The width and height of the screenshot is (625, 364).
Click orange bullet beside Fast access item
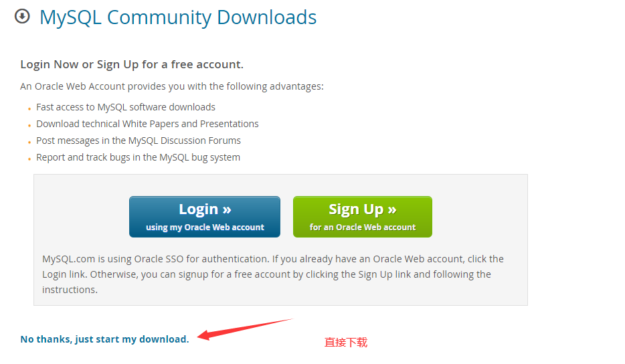click(x=29, y=109)
